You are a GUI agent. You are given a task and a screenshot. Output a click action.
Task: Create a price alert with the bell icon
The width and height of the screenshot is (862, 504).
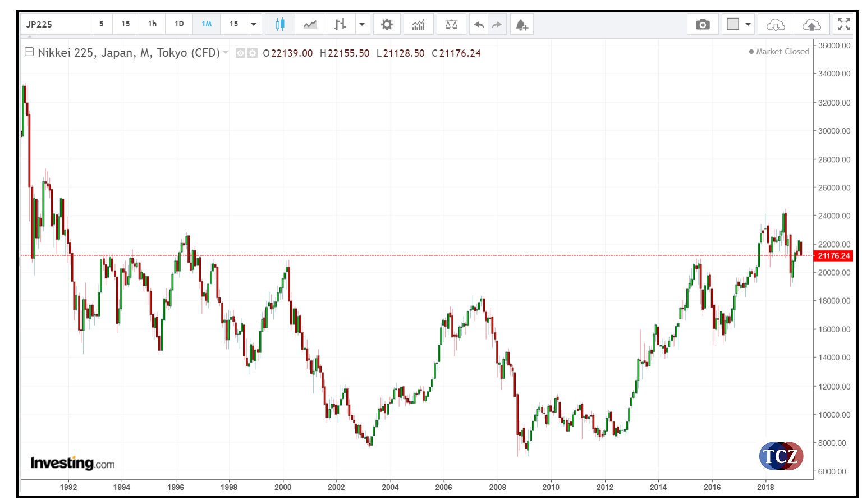pyautogui.click(x=521, y=24)
